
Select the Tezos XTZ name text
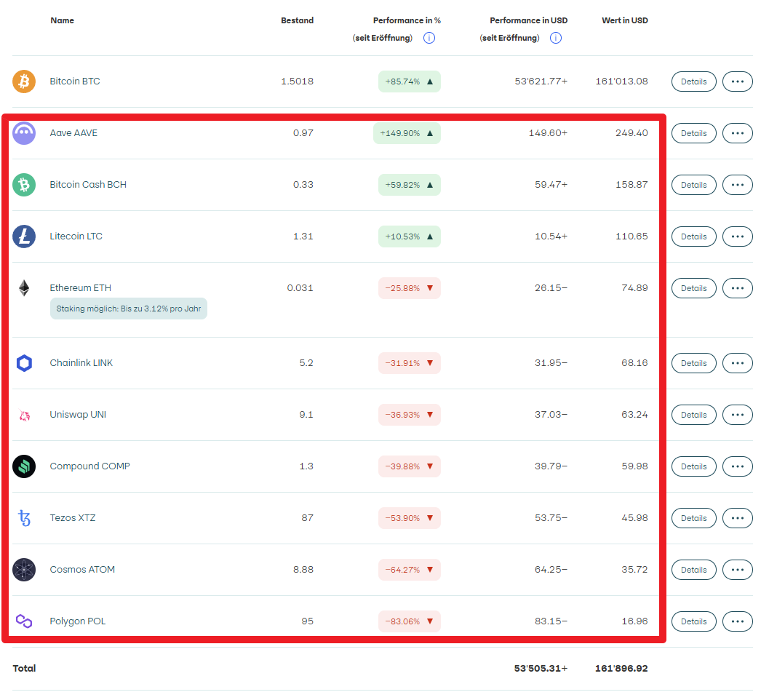pos(73,518)
